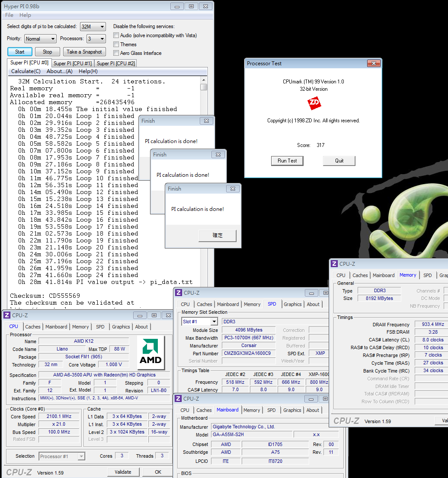Click the GA-A55M-S2H model field
448x478 pixels.
[251, 434]
